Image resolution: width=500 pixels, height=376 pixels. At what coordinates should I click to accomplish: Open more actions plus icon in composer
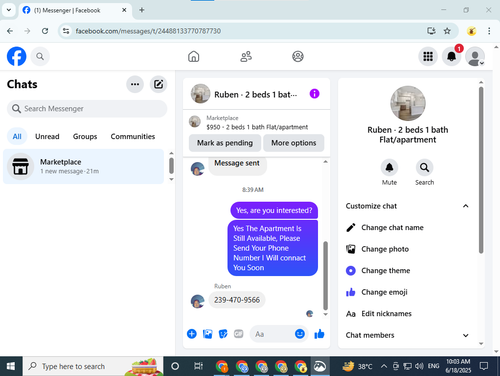[192, 334]
